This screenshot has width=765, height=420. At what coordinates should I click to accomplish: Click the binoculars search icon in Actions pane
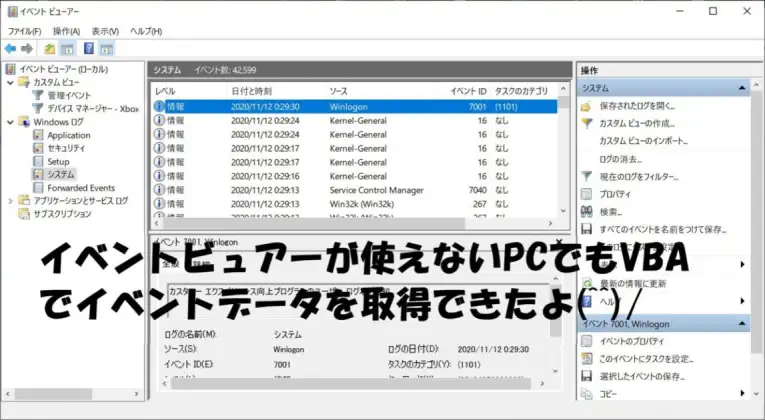(587, 211)
